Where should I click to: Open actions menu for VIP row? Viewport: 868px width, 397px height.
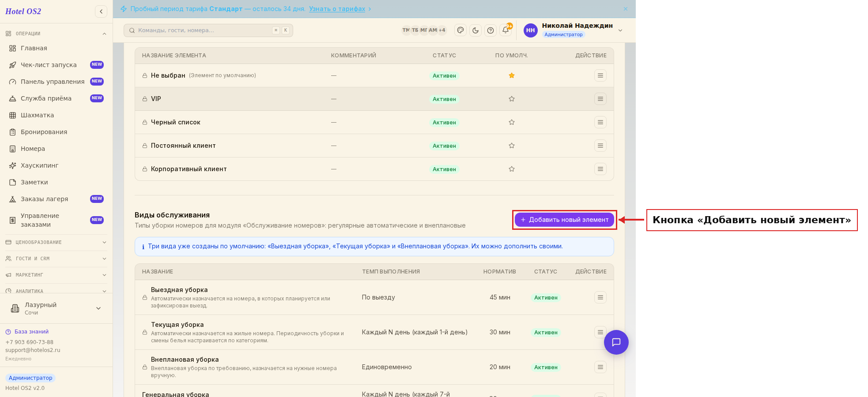(600, 99)
